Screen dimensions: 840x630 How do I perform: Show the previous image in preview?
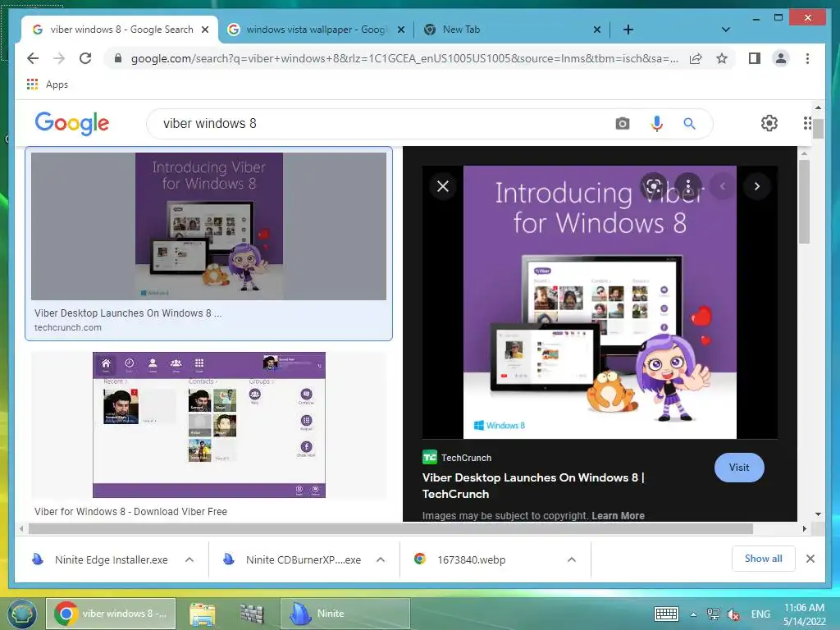pyautogui.click(x=723, y=186)
